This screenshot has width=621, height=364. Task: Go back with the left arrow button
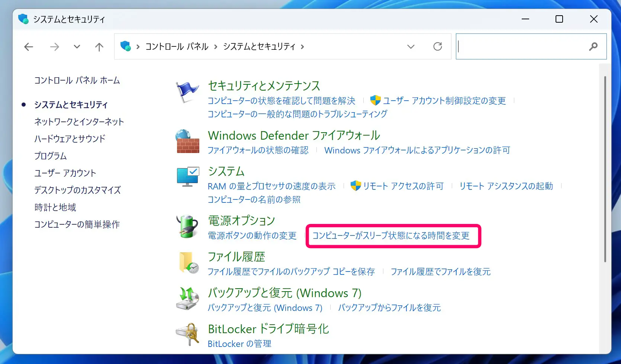(x=29, y=47)
